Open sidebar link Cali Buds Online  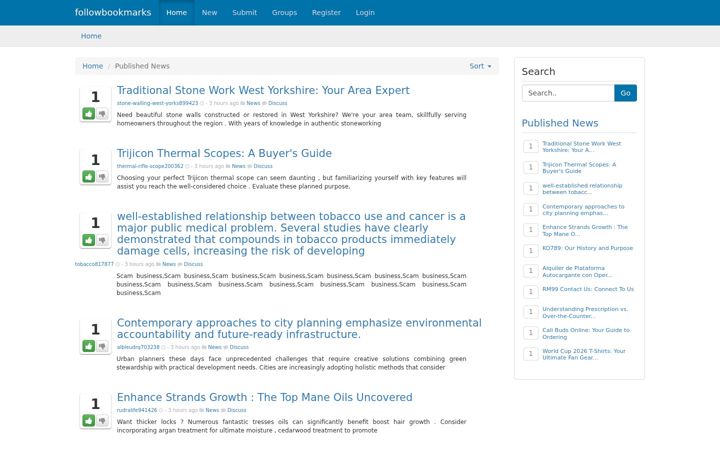(x=586, y=333)
